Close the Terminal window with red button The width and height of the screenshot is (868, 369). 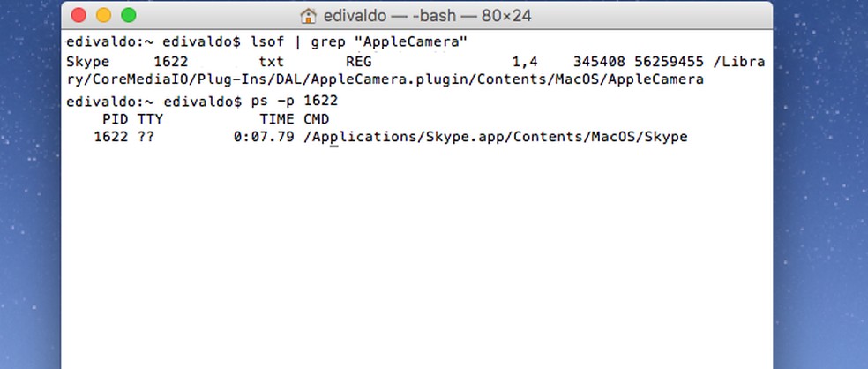pyautogui.click(x=79, y=15)
